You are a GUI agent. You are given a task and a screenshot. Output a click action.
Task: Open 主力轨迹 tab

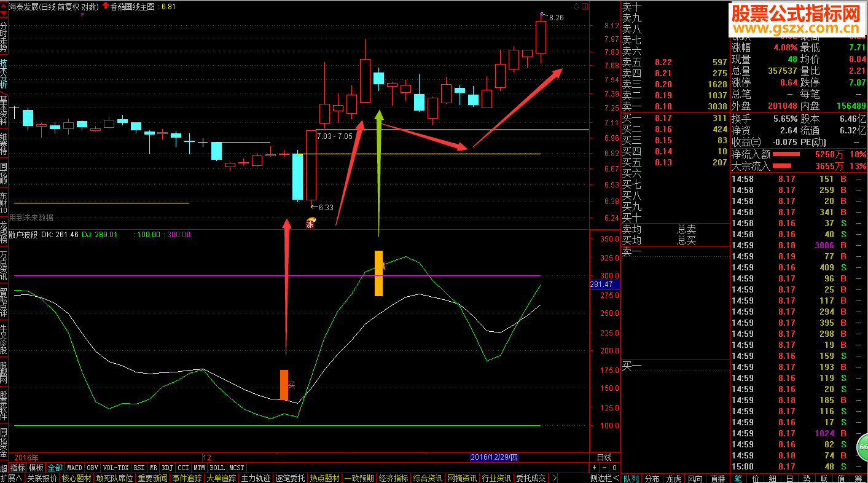pyautogui.click(x=256, y=478)
